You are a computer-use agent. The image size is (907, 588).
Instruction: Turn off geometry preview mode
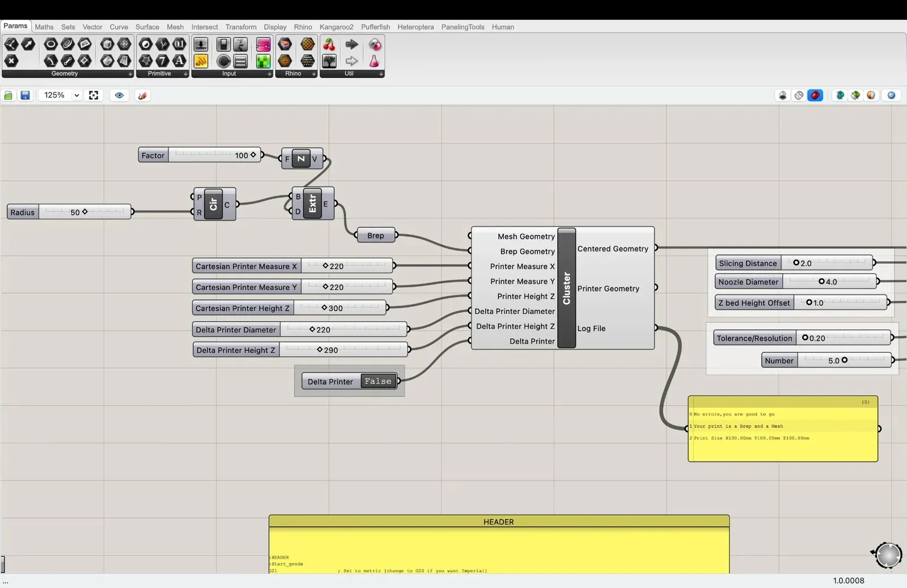783,95
